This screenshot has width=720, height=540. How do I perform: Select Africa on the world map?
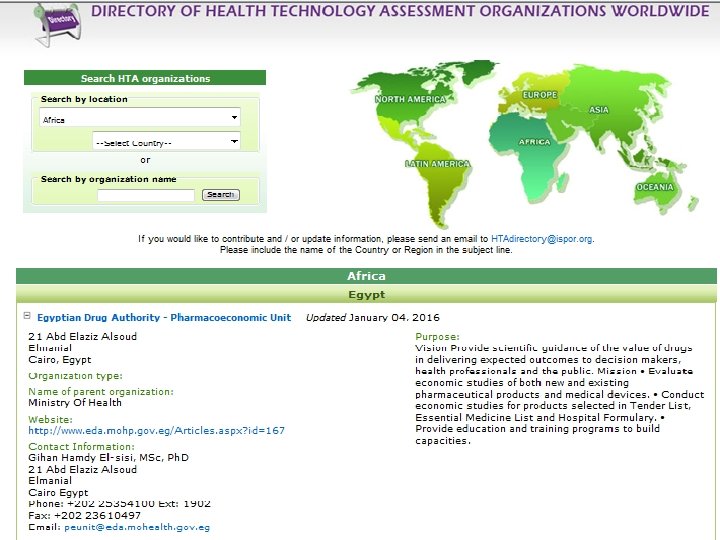coord(534,142)
